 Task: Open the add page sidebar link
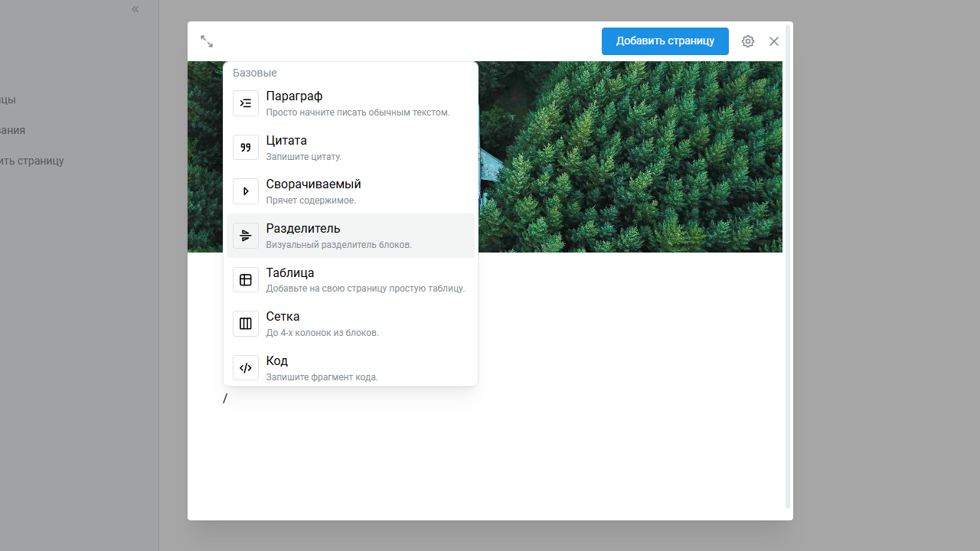[x=32, y=161]
